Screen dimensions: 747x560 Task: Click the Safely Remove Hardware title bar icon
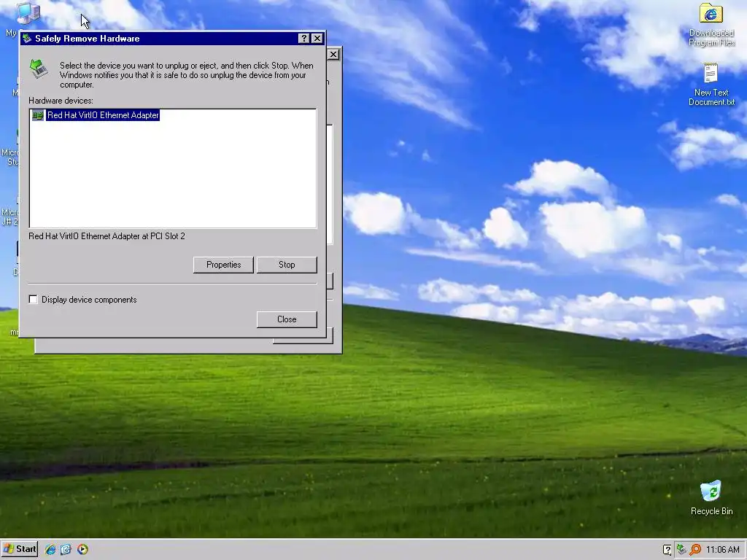(27, 39)
